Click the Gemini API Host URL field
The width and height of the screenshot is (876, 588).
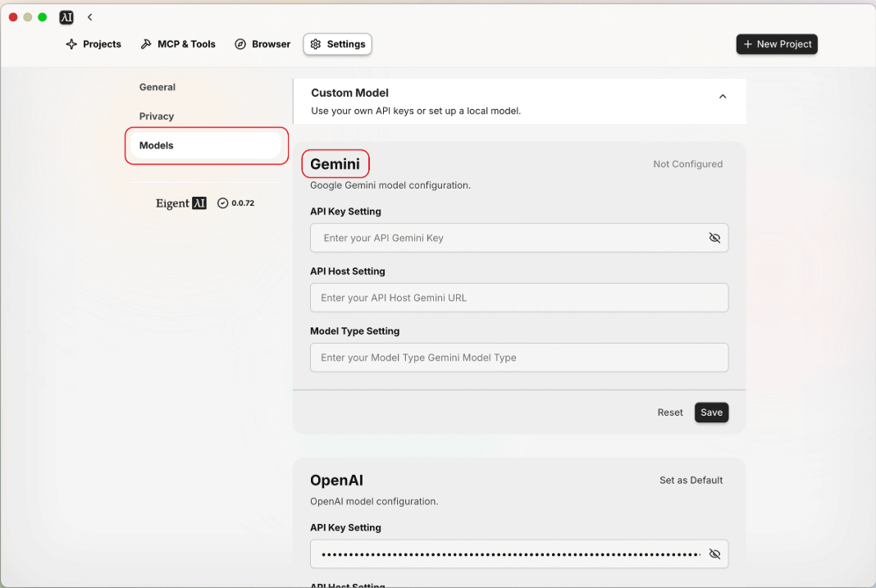[x=518, y=298]
